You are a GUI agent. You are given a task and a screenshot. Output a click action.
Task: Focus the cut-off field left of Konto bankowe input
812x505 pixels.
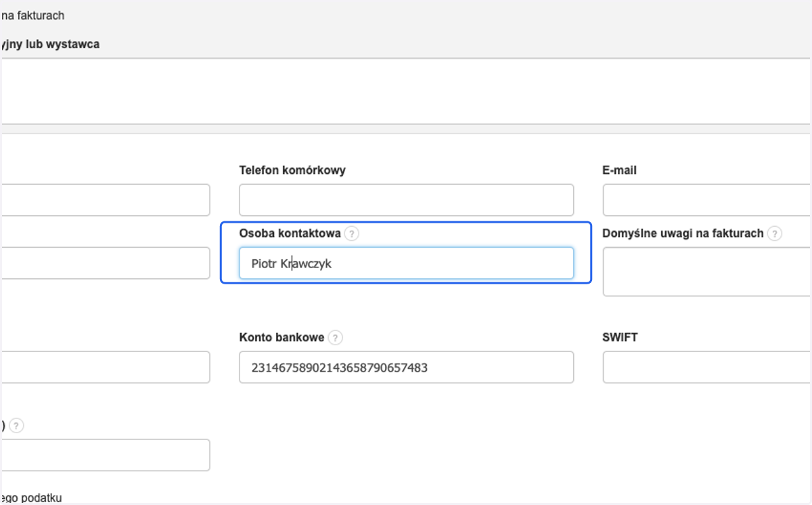click(105, 368)
